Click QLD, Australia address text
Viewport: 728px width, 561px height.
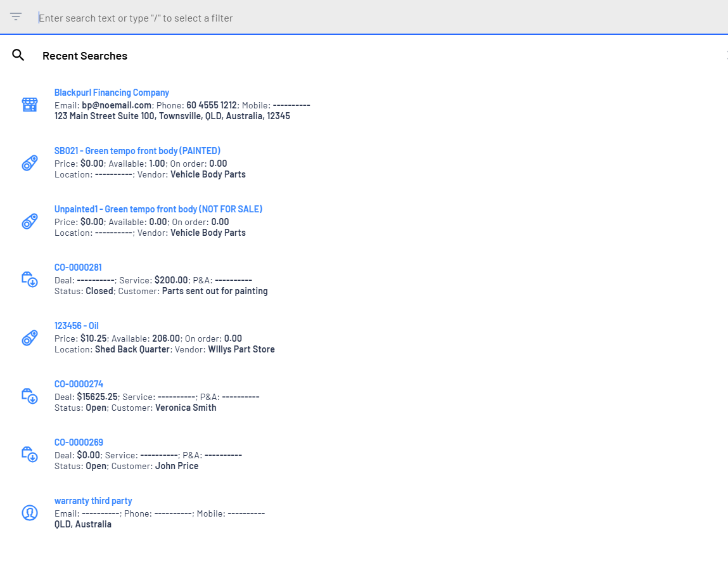tap(83, 524)
